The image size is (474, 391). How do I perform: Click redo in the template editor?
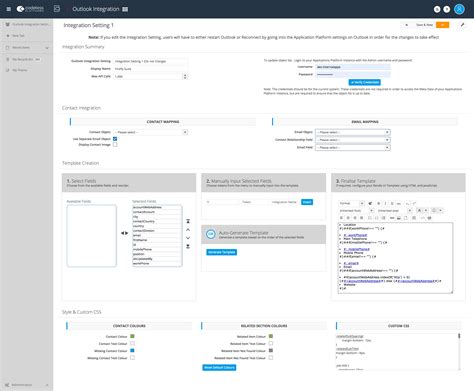pos(414,203)
